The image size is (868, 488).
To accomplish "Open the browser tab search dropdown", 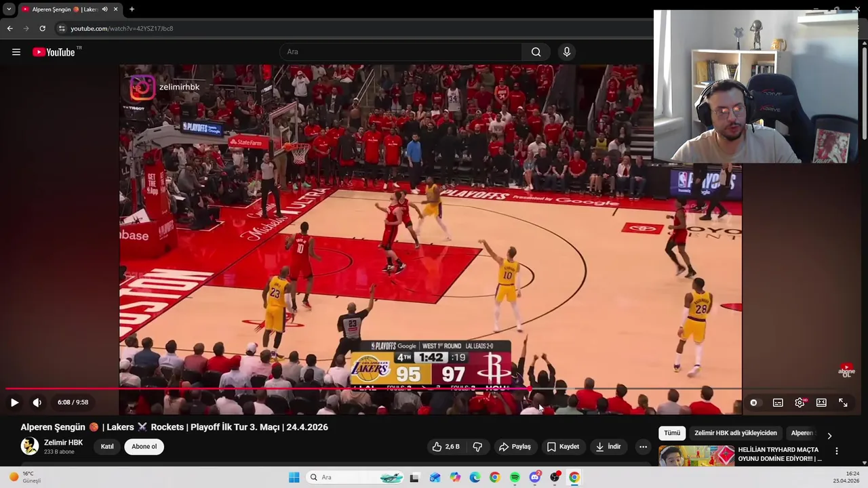I will click(x=9, y=9).
